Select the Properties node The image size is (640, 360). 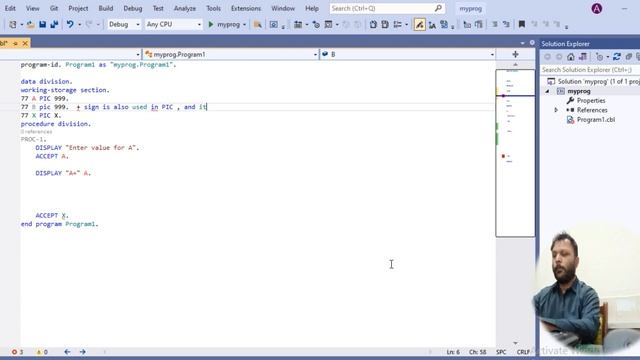coord(591,100)
